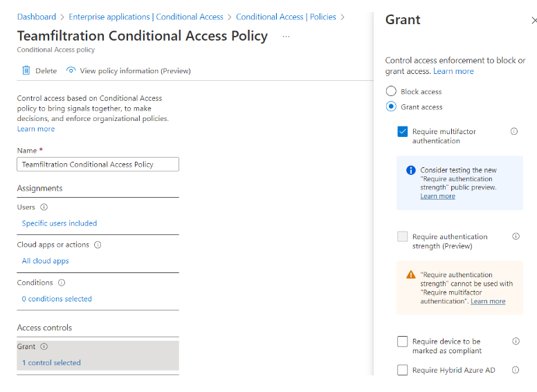Uncheck Require multifactor authentication checkbox

403,131
